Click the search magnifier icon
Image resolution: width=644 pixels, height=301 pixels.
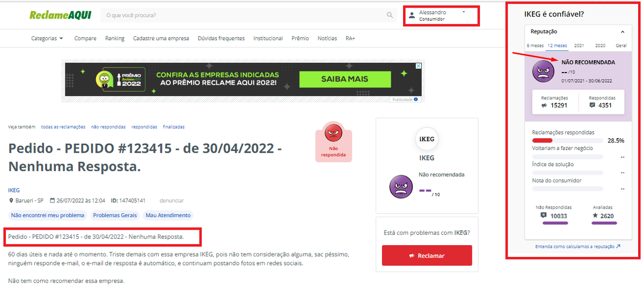coord(390,15)
